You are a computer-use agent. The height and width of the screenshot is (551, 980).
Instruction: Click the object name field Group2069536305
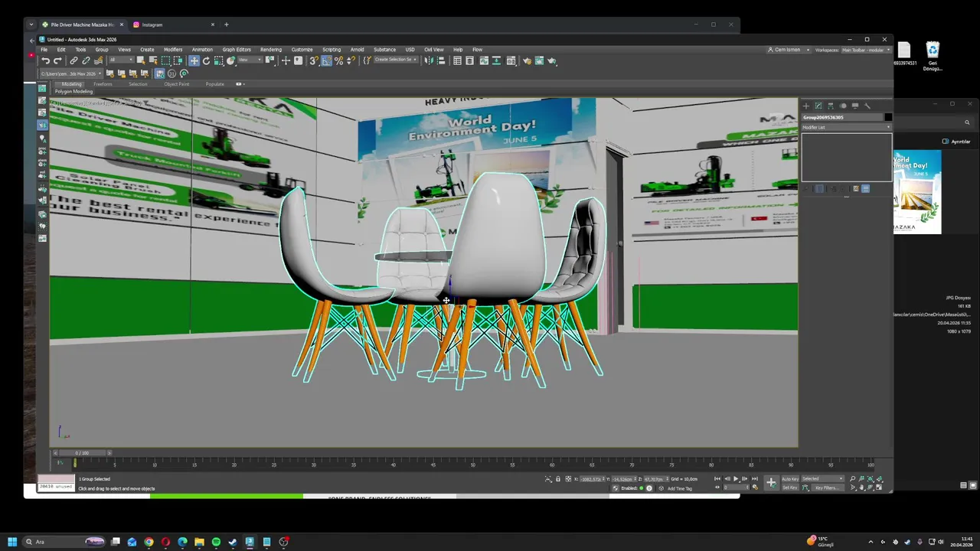click(842, 117)
